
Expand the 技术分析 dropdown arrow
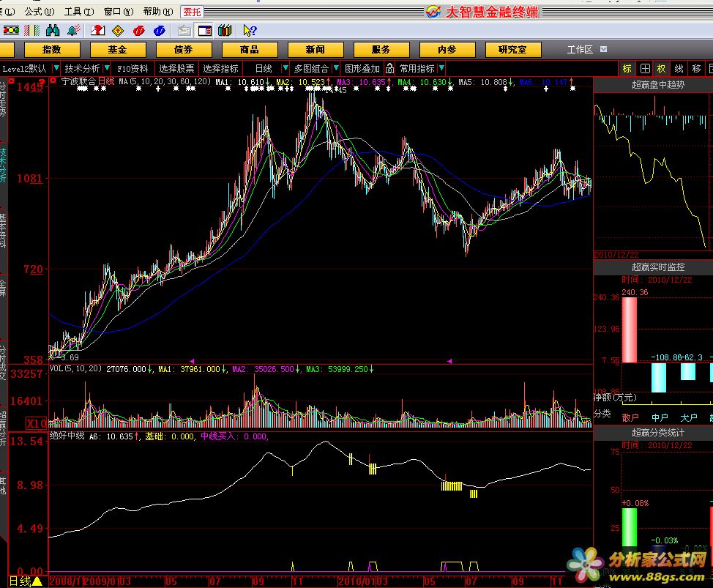[107, 68]
